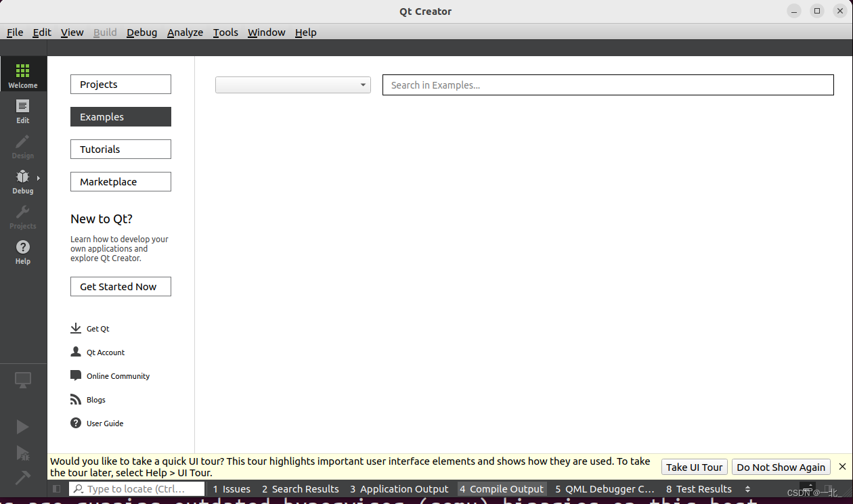Viewport: 853px width, 504px height.
Task: Click Do Not Show Again button
Action: click(x=781, y=467)
